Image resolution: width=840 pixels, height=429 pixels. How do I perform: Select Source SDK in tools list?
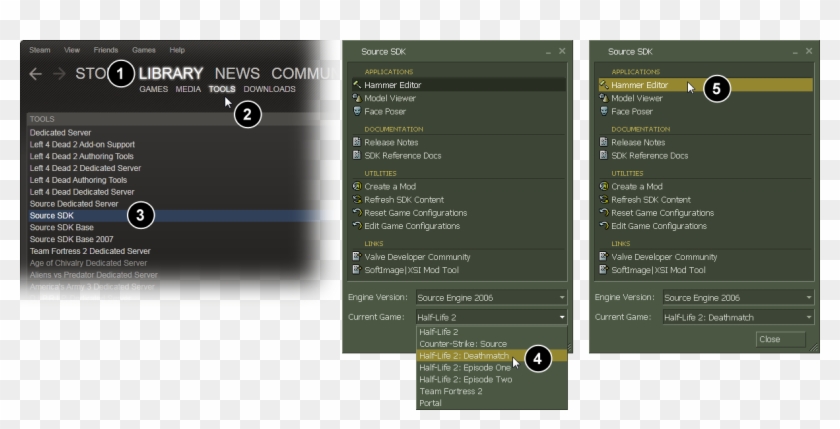click(x=52, y=215)
